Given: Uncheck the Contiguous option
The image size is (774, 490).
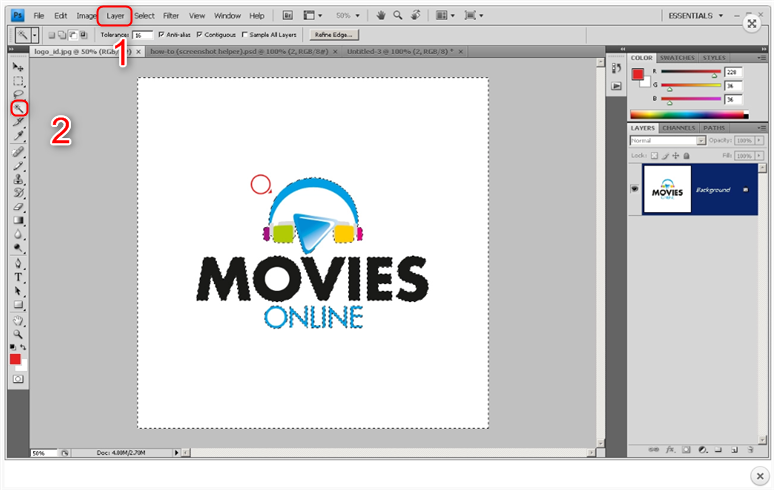Looking at the screenshot, I should pyautogui.click(x=201, y=34).
